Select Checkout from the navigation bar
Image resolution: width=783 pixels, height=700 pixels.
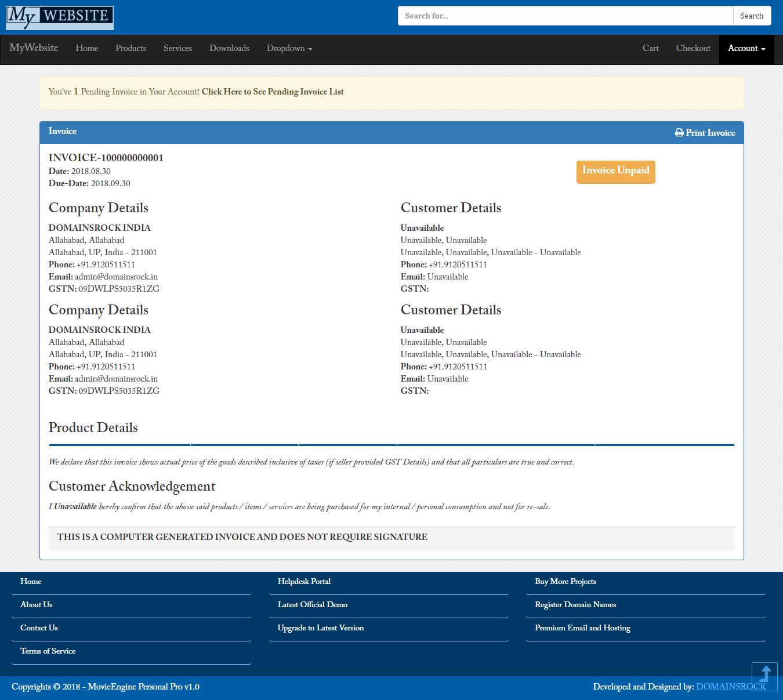click(x=693, y=49)
